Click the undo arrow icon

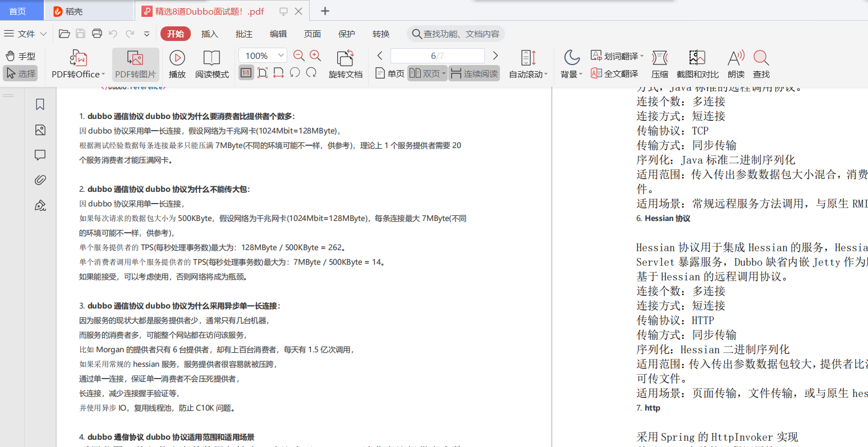click(x=113, y=34)
